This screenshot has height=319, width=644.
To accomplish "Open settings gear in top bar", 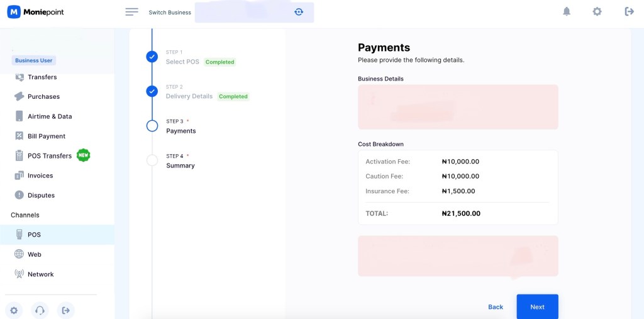I will [x=597, y=11].
